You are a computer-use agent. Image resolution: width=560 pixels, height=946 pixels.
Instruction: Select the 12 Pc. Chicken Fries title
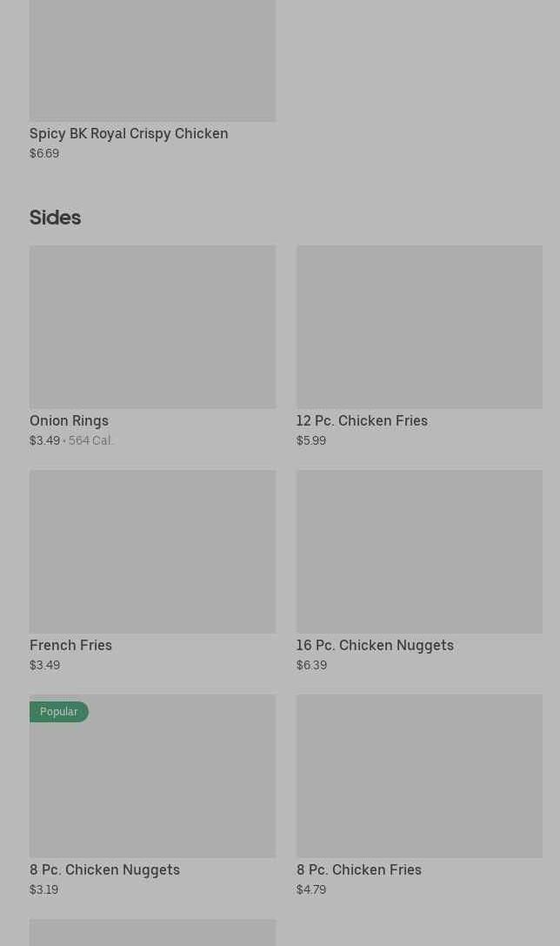(362, 421)
